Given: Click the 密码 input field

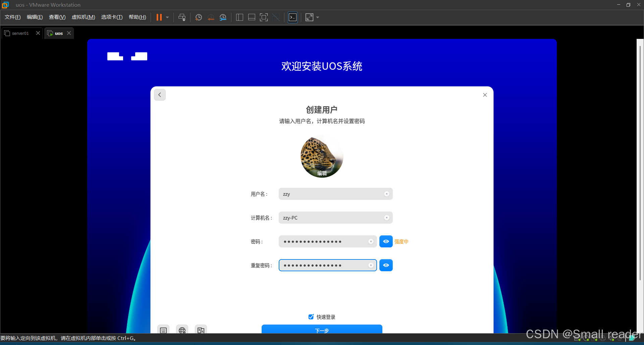Looking at the screenshot, I should pos(328,241).
